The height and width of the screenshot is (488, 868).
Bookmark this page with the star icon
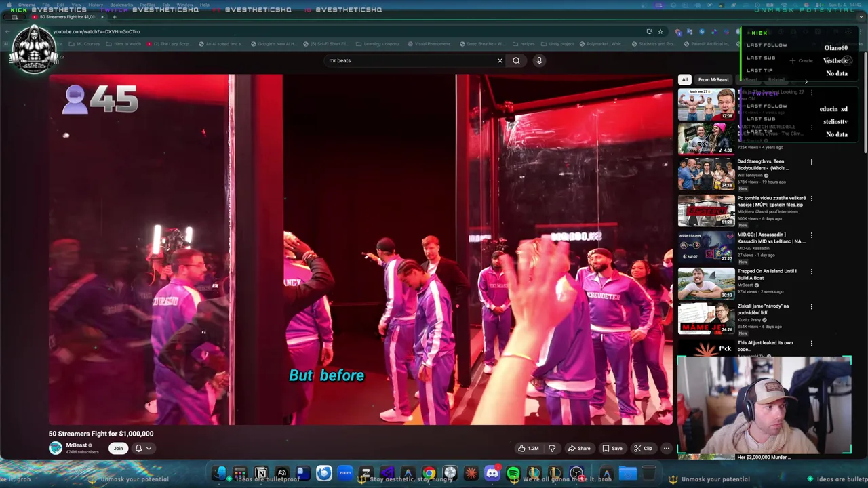tap(660, 31)
